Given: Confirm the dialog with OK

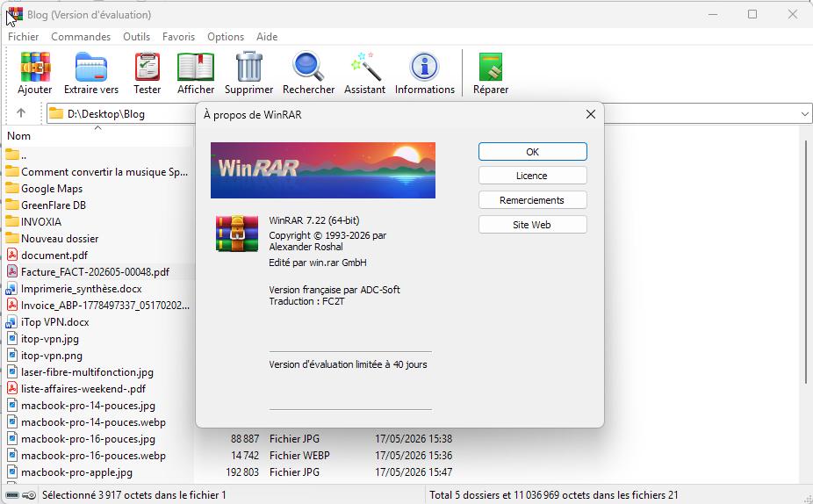Looking at the screenshot, I should click(x=533, y=151).
